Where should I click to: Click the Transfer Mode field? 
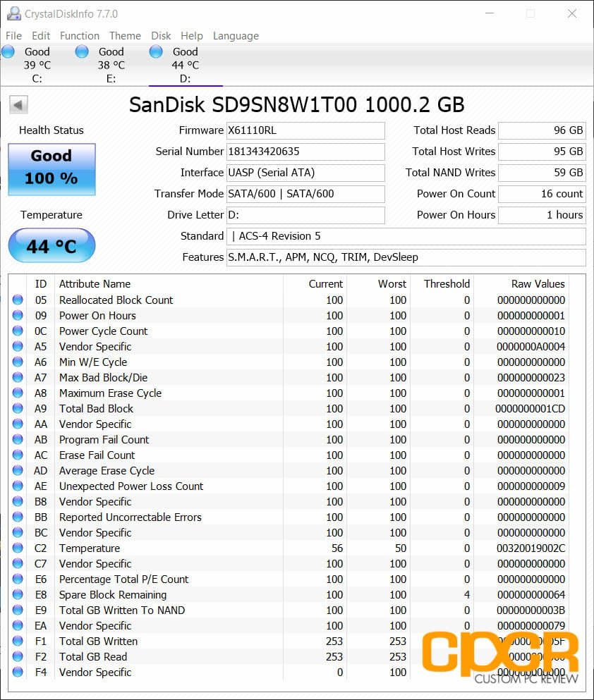pyautogui.click(x=305, y=194)
